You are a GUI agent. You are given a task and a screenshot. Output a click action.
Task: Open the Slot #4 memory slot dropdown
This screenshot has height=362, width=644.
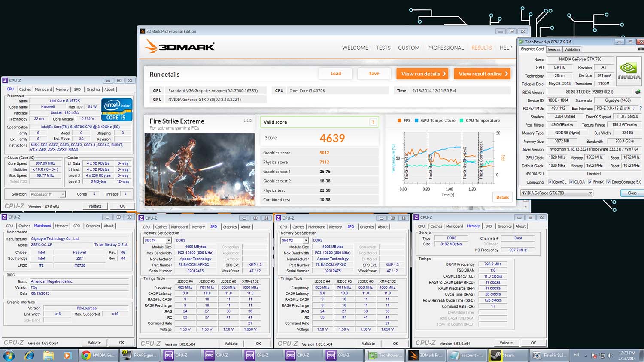168,241
